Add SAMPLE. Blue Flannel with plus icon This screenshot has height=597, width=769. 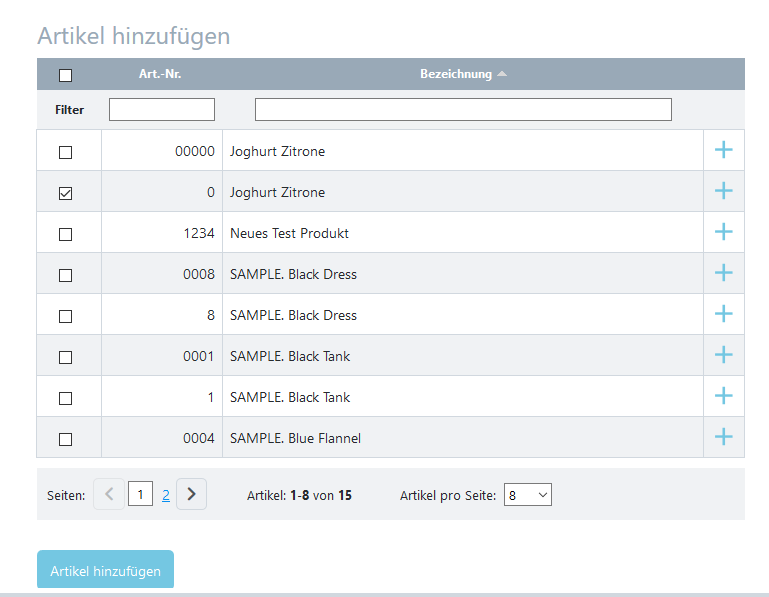pyautogui.click(x=723, y=437)
